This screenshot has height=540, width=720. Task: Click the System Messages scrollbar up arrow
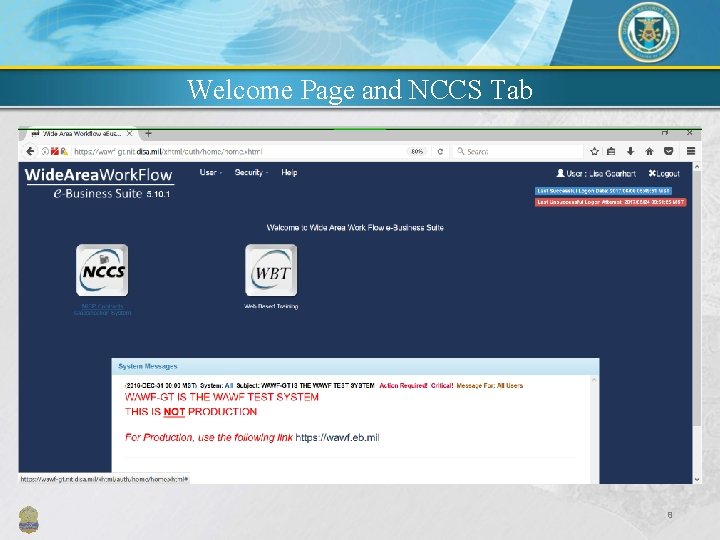594,380
